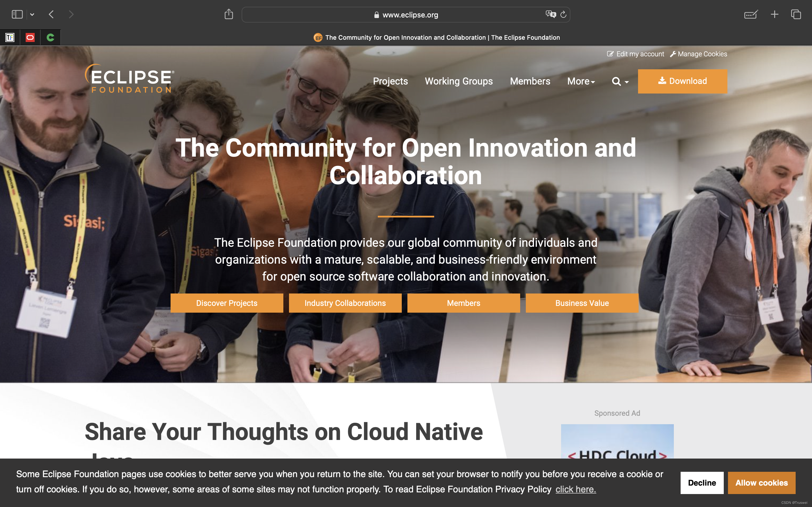
Task: Click Allow cookies button
Action: click(761, 482)
